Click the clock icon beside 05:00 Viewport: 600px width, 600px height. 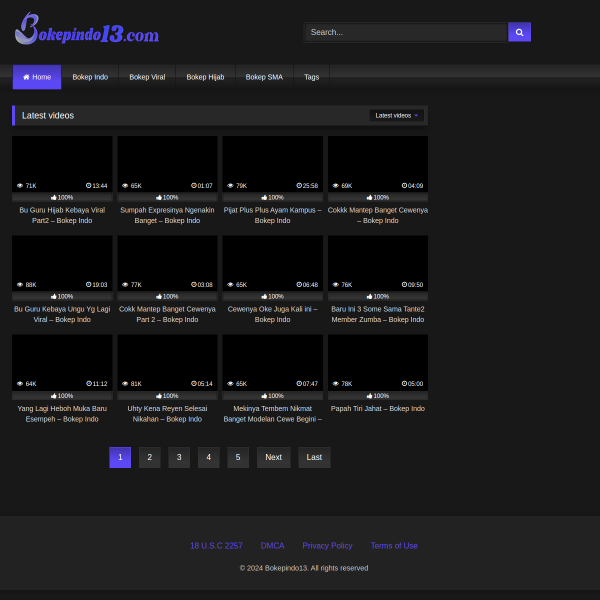coord(404,383)
